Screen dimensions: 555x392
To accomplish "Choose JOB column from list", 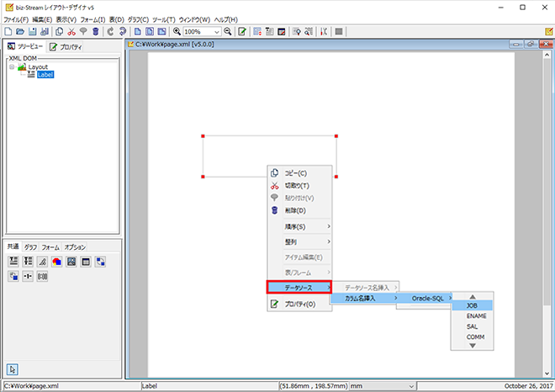I will tap(473, 305).
